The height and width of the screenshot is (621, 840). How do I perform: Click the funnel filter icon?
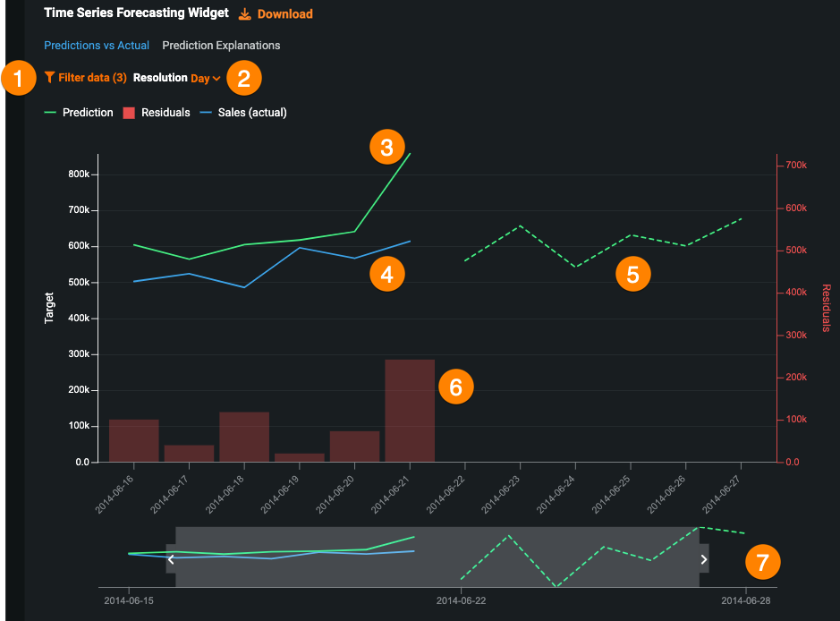(49, 78)
